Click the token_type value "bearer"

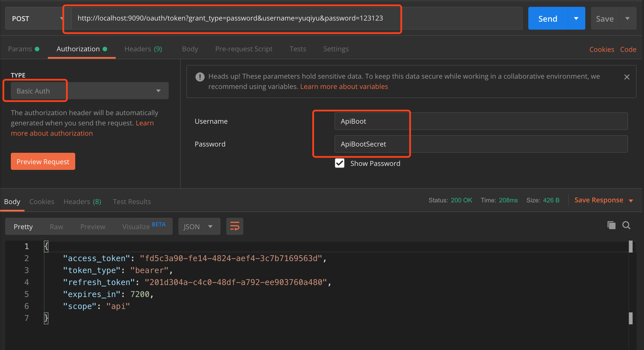click(149, 270)
